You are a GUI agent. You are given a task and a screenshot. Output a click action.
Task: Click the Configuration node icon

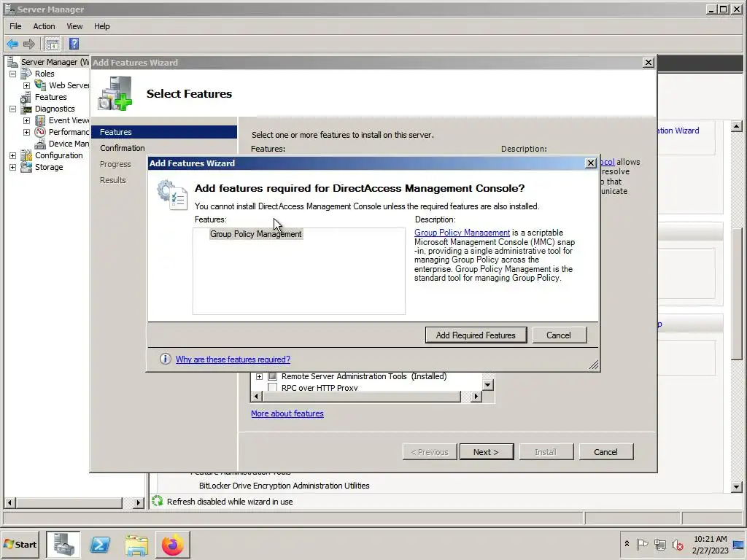[26, 155]
